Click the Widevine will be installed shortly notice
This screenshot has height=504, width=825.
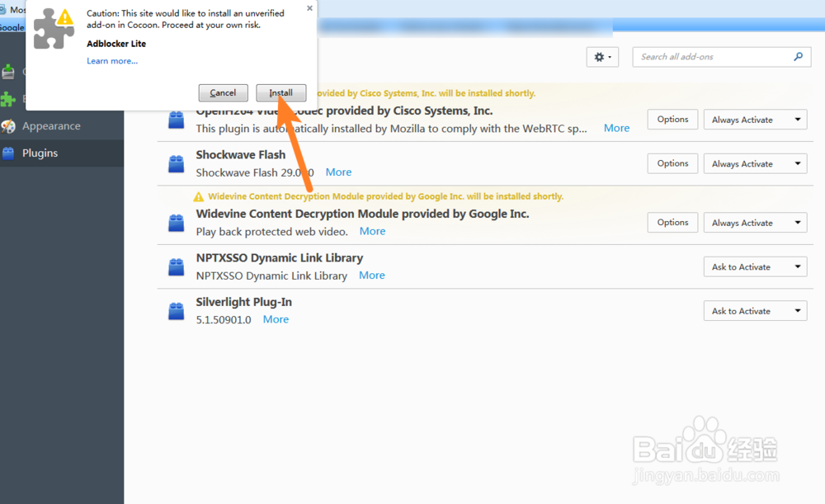[x=385, y=196]
